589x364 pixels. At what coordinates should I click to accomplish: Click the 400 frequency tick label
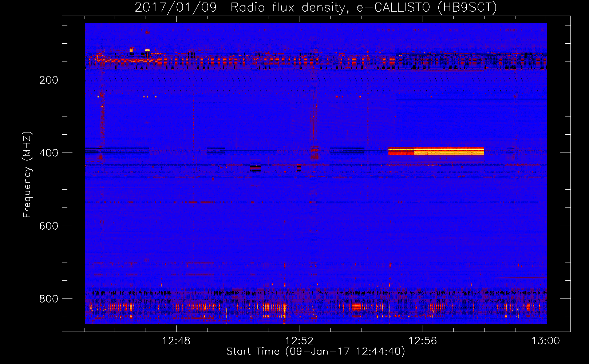49,153
